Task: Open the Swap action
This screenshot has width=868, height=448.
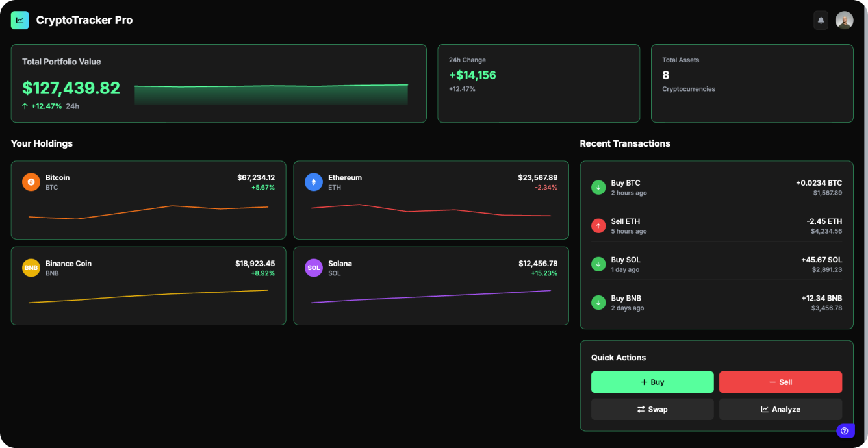Action: (x=652, y=409)
